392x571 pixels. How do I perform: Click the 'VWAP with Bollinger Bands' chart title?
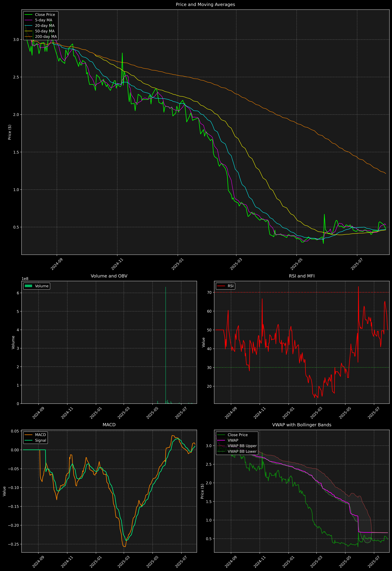pos(302,425)
